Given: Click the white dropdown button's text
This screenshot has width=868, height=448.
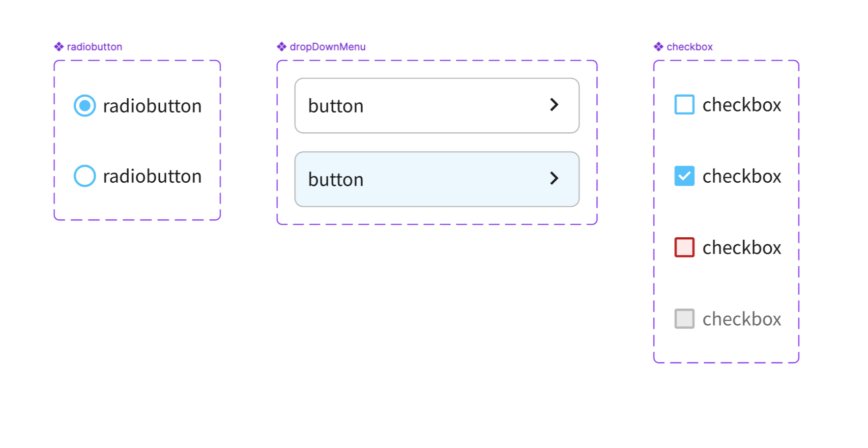Looking at the screenshot, I should (x=336, y=106).
